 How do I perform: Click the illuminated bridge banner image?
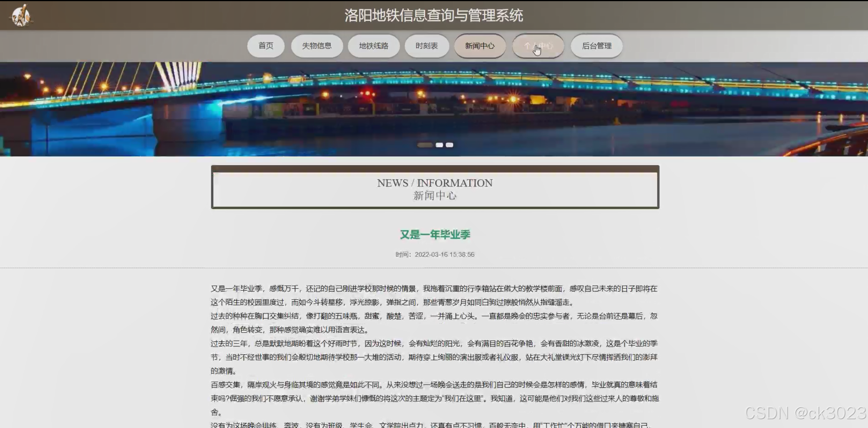[x=434, y=104]
